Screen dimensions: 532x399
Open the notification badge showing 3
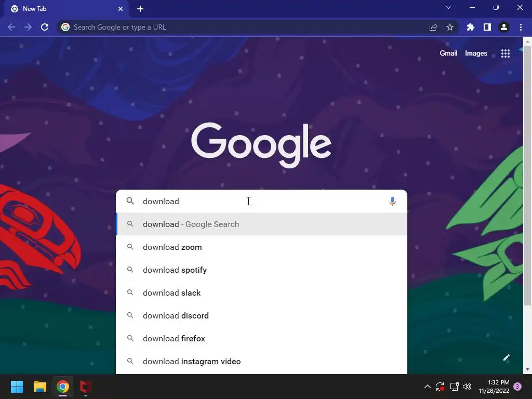517,387
